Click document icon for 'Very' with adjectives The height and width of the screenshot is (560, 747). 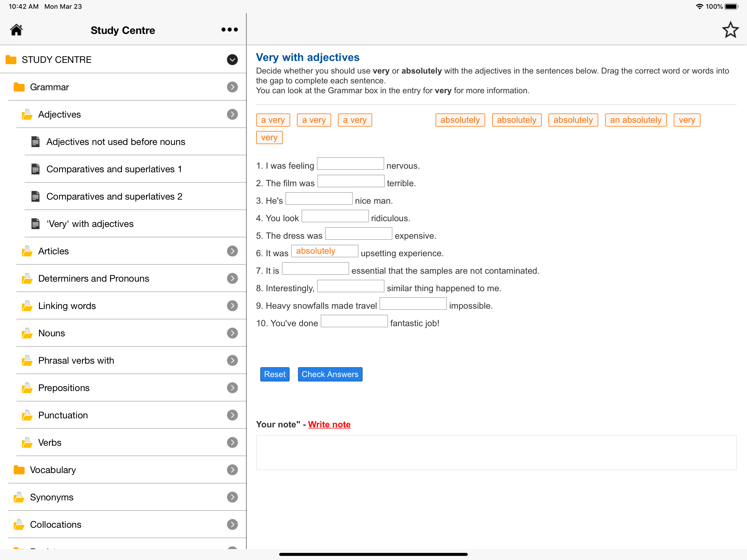[x=36, y=224]
